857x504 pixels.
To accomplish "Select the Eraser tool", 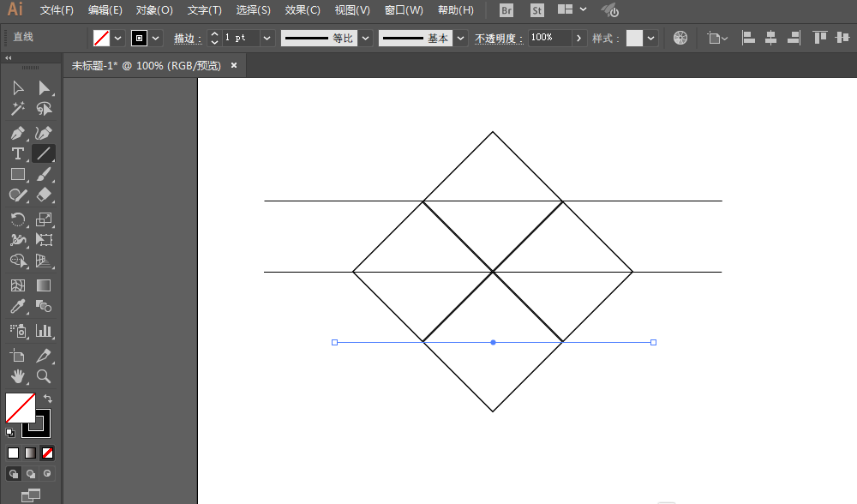I will [x=44, y=196].
